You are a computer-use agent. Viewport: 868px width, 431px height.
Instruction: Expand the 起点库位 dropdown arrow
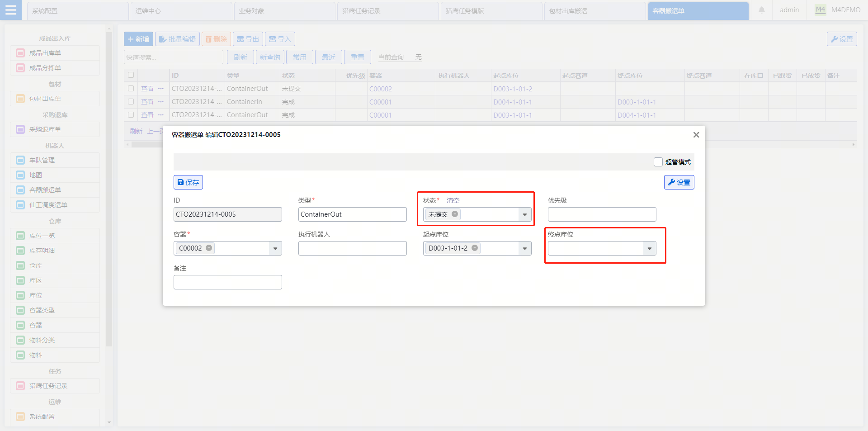coord(525,248)
